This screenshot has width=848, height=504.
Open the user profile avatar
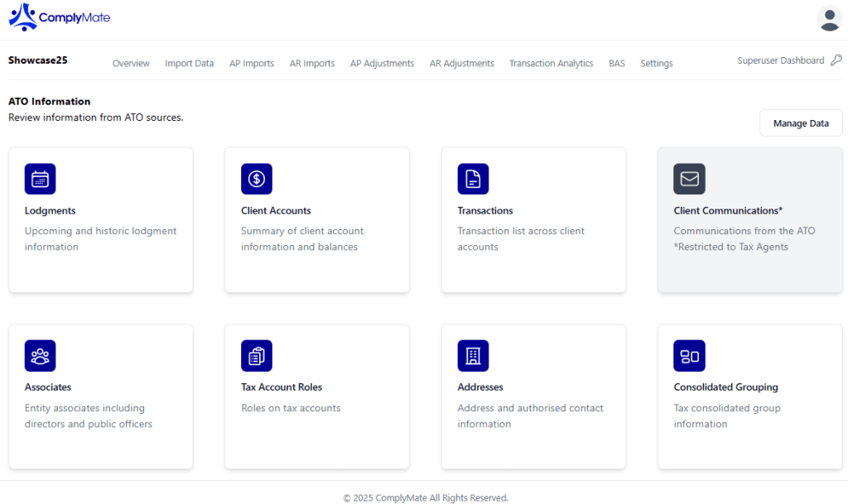[x=829, y=18]
